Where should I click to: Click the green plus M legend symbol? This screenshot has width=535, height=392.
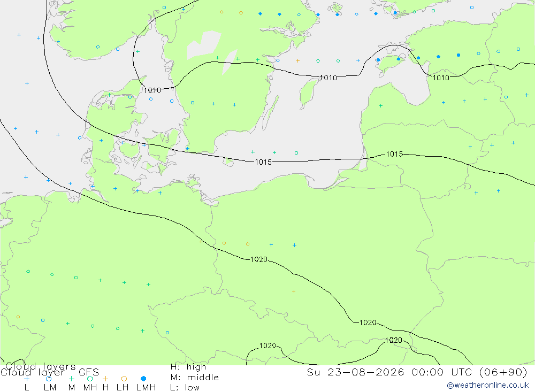(x=71, y=379)
